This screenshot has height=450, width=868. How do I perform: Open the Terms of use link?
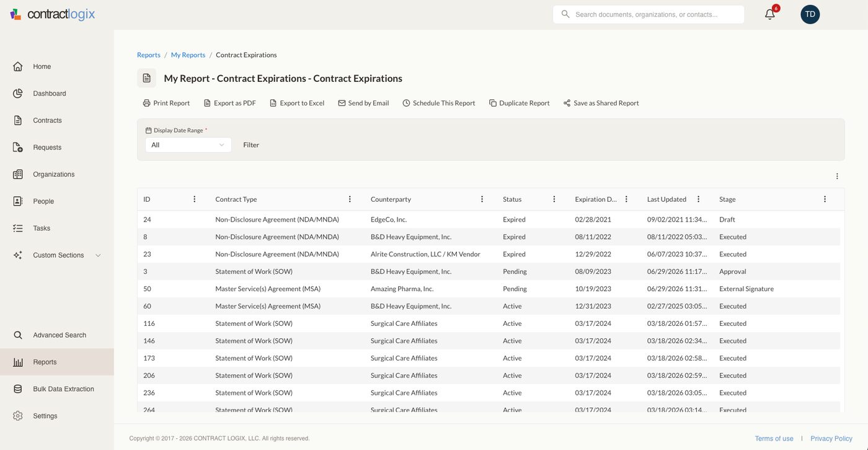coord(774,439)
